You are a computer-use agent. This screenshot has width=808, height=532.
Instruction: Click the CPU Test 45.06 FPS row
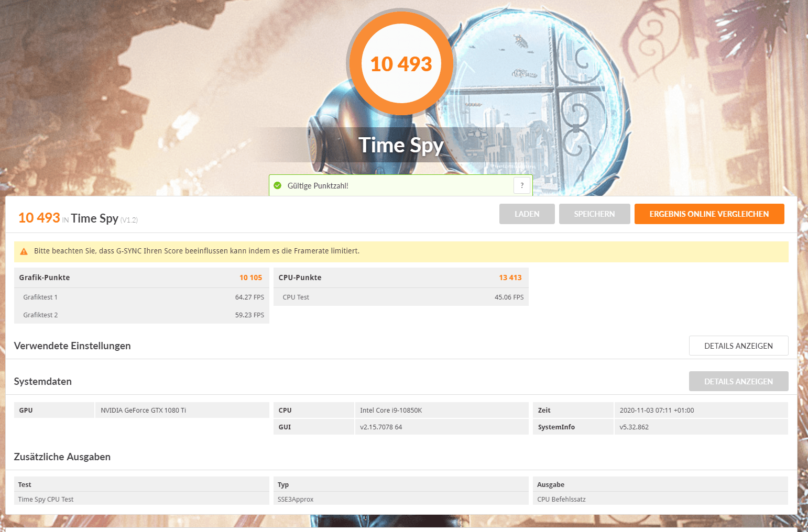[x=401, y=297]
